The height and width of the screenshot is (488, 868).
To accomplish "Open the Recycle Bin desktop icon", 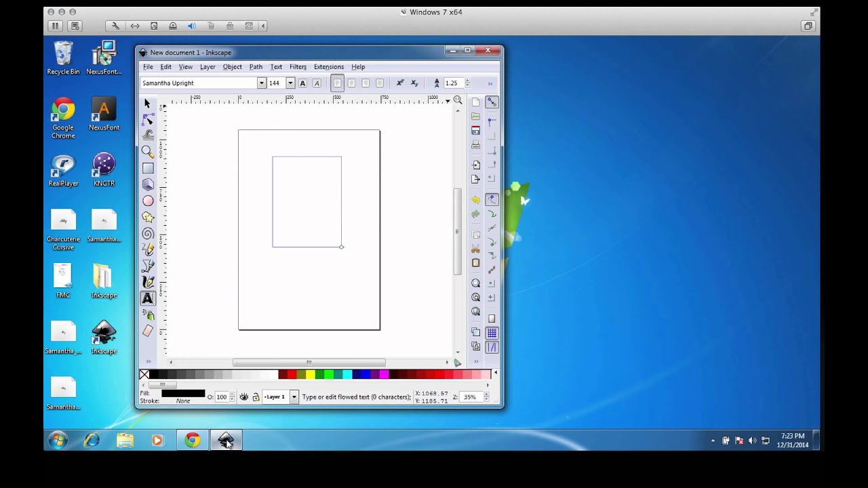I will click(x=63, y=58).
